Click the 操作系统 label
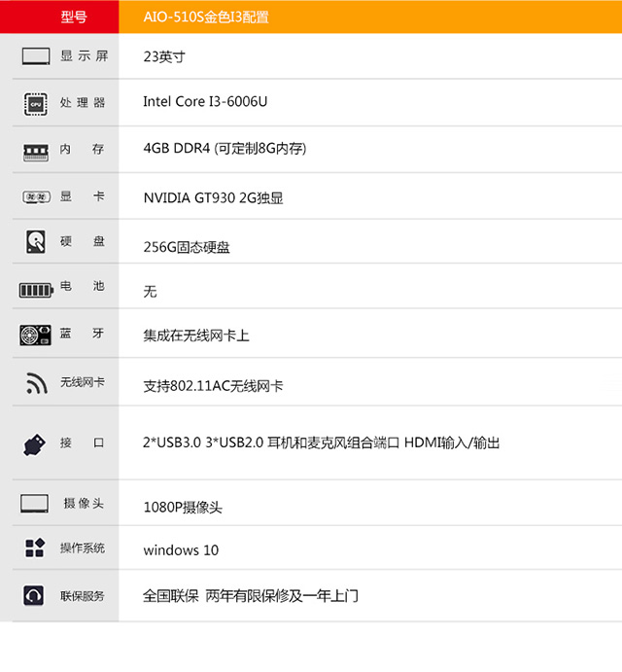 pos(83,548)
